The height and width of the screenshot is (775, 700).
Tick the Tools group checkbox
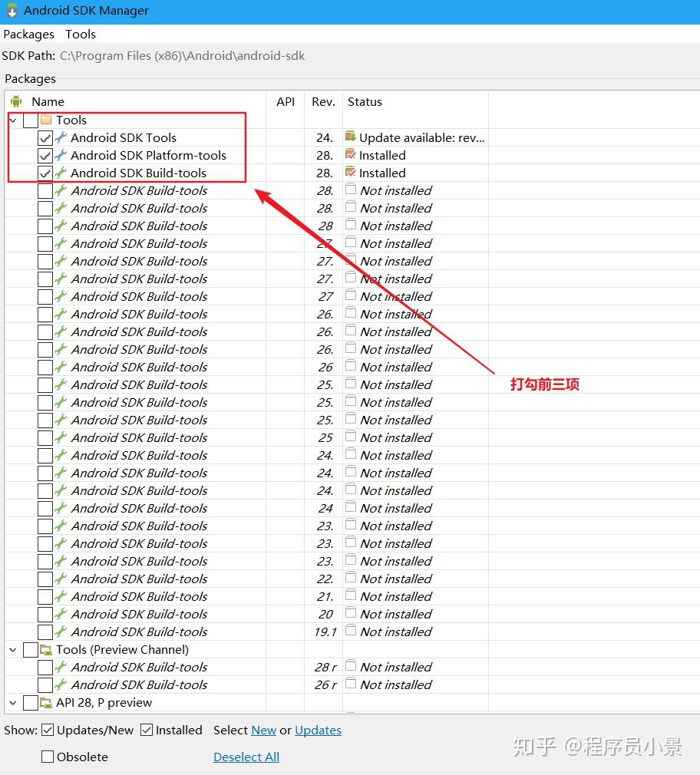point(31,120)
